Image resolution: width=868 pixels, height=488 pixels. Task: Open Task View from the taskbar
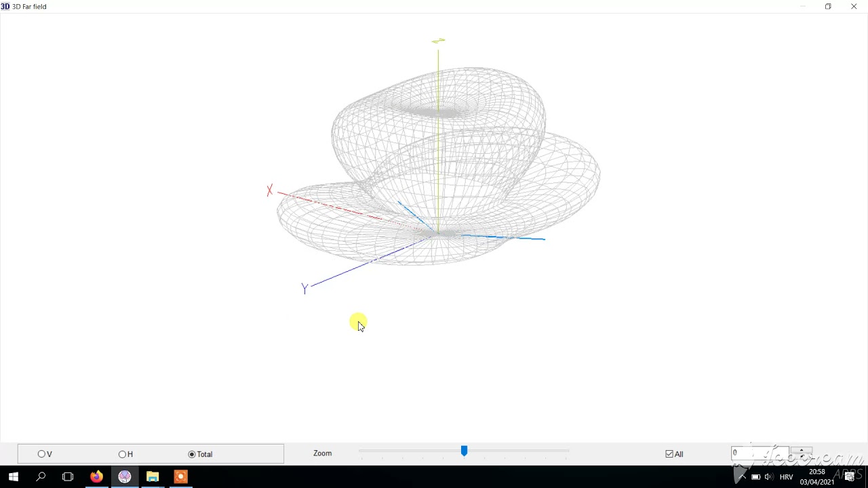click(x=68, y=477)
